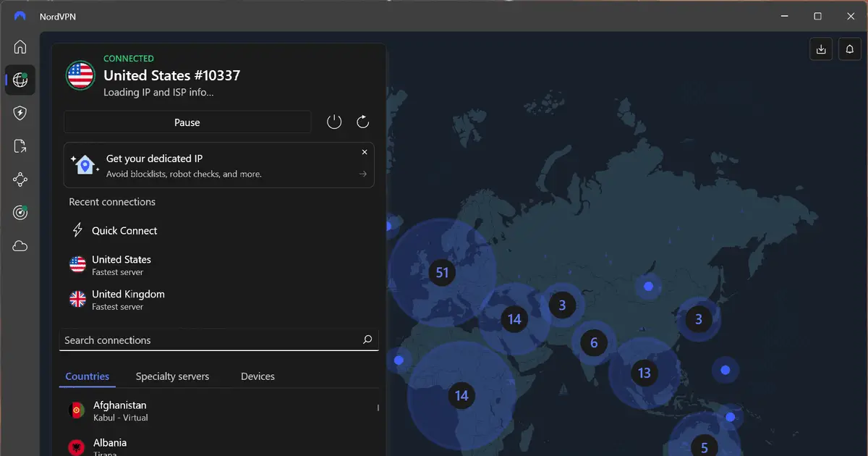Viewport: 868px width, 456px height.
Task: Click the connected United States flag icon
Action: 80,75
